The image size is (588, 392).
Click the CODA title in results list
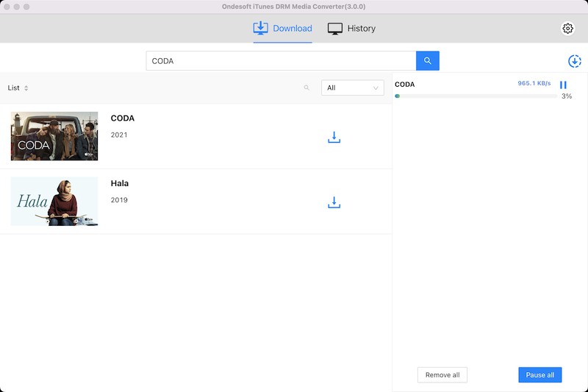point(123,118)
